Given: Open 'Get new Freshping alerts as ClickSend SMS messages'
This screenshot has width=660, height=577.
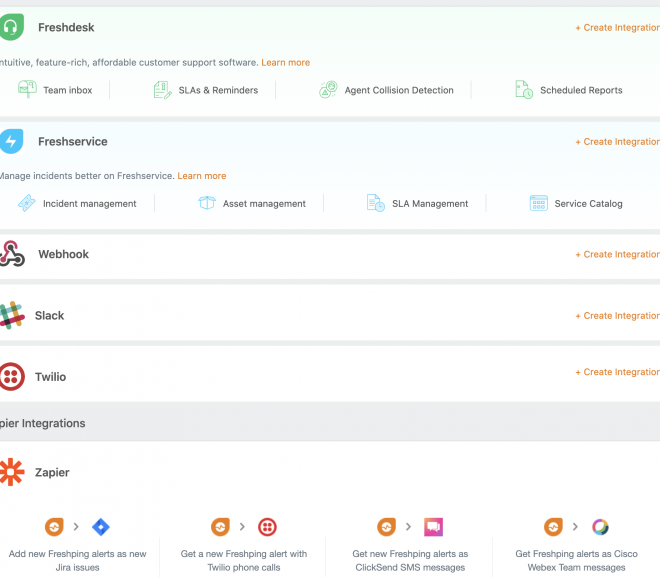Looking at the screenshot, I should 410,560.
